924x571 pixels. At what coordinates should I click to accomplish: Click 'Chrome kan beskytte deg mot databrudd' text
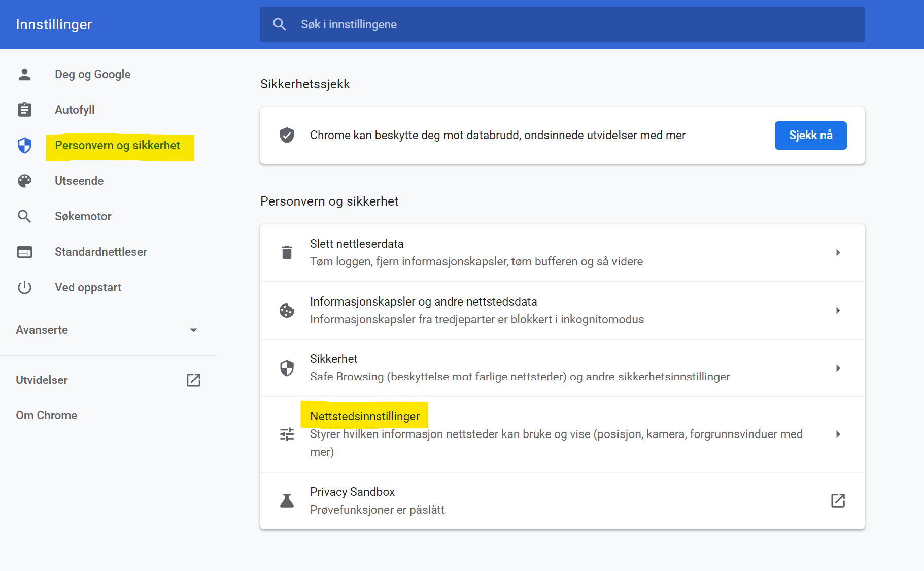(x=498, y=135)
